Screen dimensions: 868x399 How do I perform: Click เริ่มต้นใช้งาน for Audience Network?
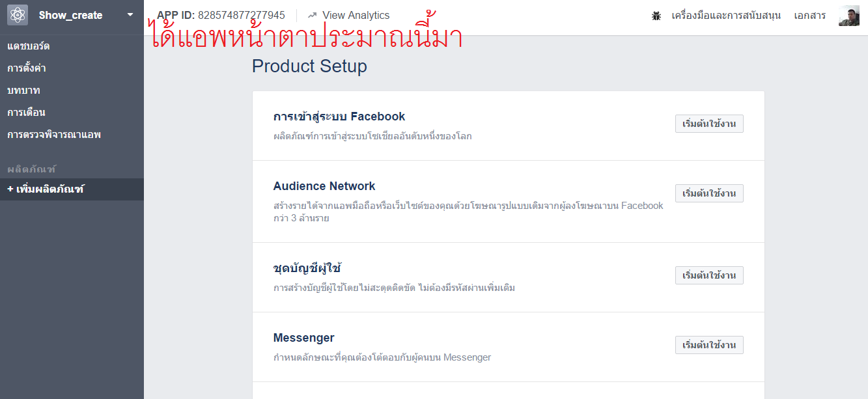[709, 193]
